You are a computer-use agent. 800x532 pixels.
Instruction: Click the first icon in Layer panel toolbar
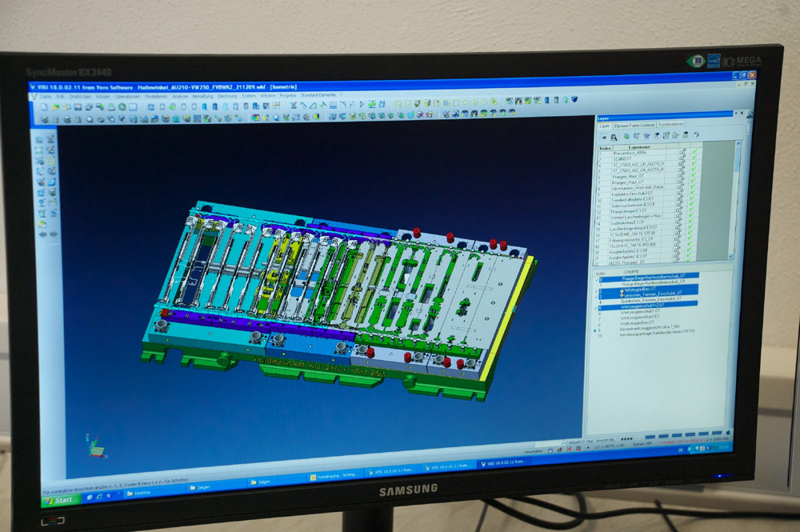click(604, 137)
